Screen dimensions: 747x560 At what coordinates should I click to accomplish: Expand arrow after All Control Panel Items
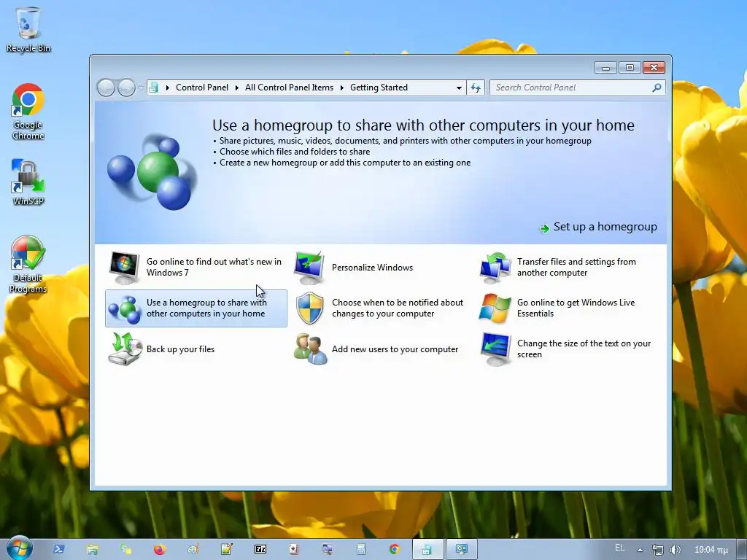[x=341, y=87]
